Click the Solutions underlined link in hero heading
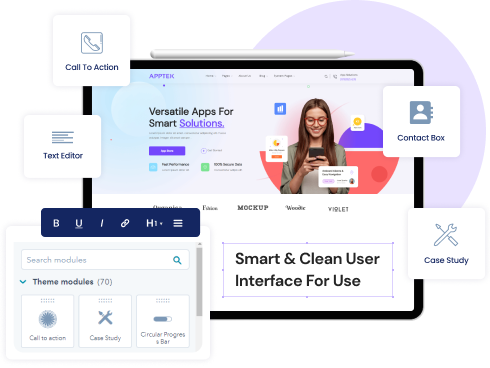490x368 pixels. [202, 123]
